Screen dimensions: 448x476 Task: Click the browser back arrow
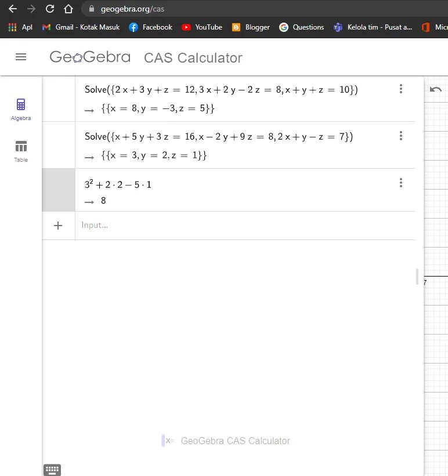pyautogui.click(x=13, y=9)
